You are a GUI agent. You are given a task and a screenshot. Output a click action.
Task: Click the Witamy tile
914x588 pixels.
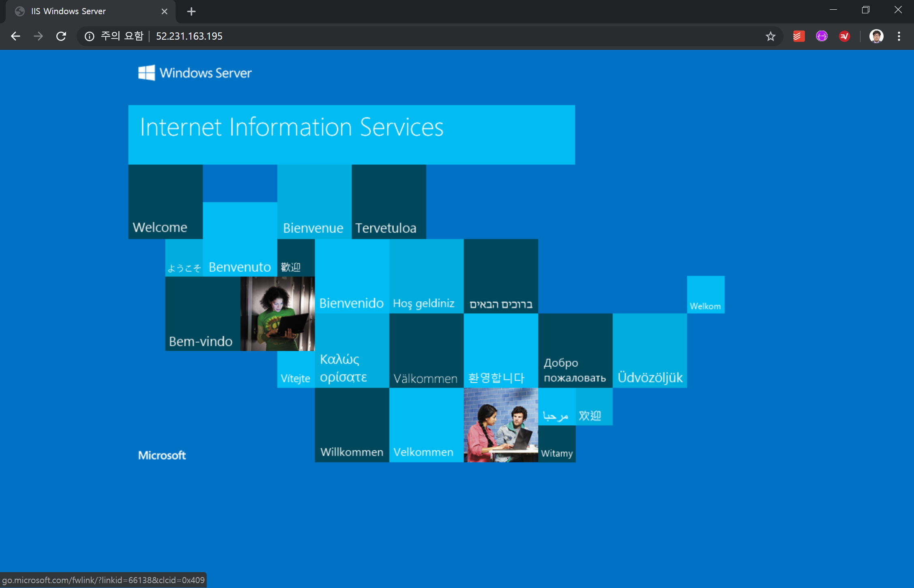coord(557,444)
